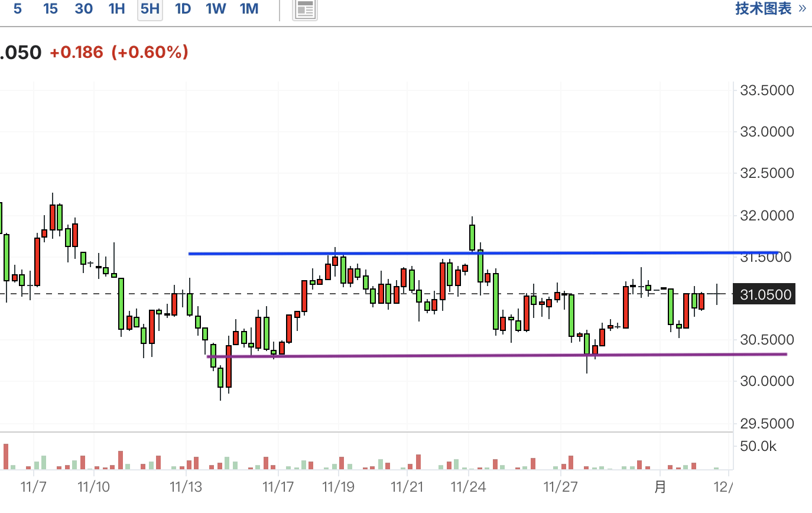Click the 30.5000 price axis label
The width and height of the screenshot is (812, 513).
(x=766, y=340)
